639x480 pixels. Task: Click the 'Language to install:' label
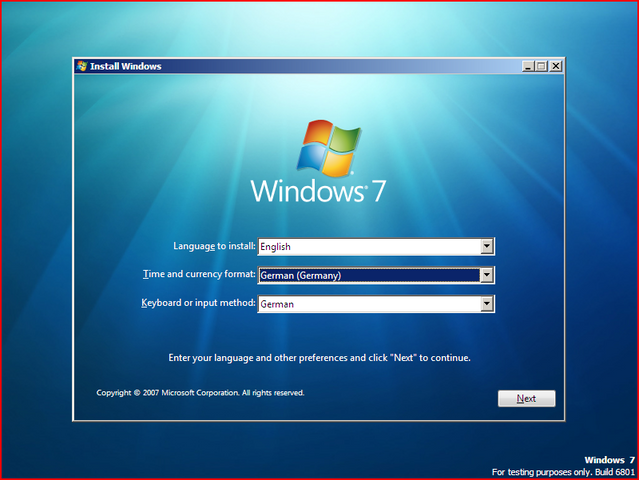click(214, 246)
